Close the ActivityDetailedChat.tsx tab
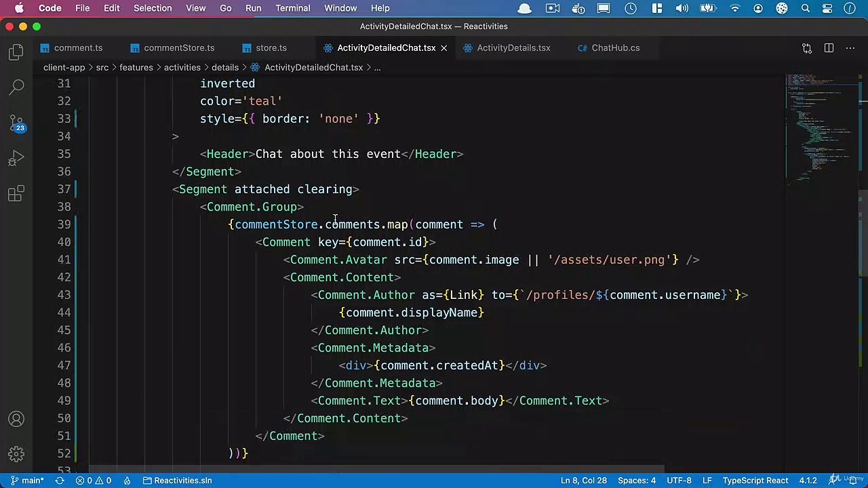 tap(443, 48)
